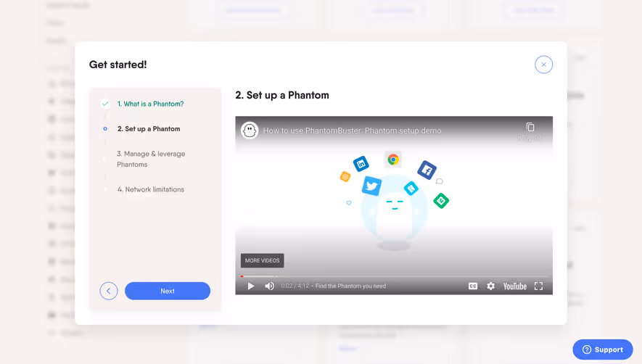642x364 pixels.
Task: Click the step 1 completed checkmark
Action: click(x=105, y=104)
